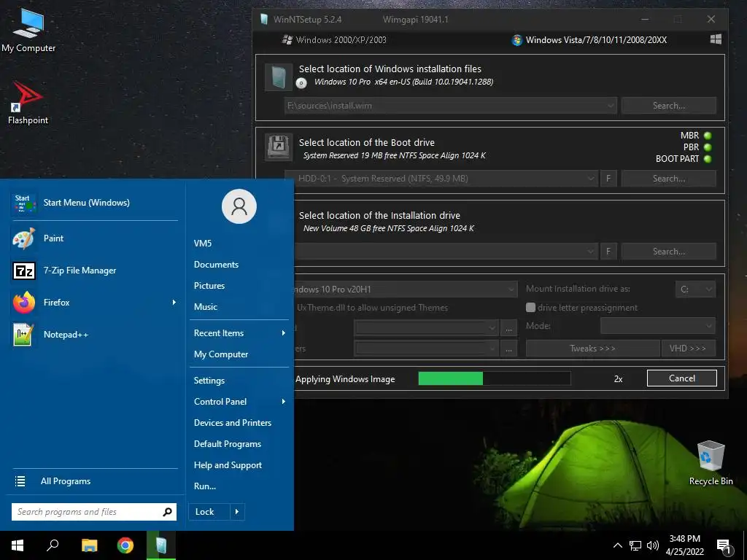Open Devices and Printers
Image resolution: width=747 pixels, height=560 pixels.
[x=233, y=423]
